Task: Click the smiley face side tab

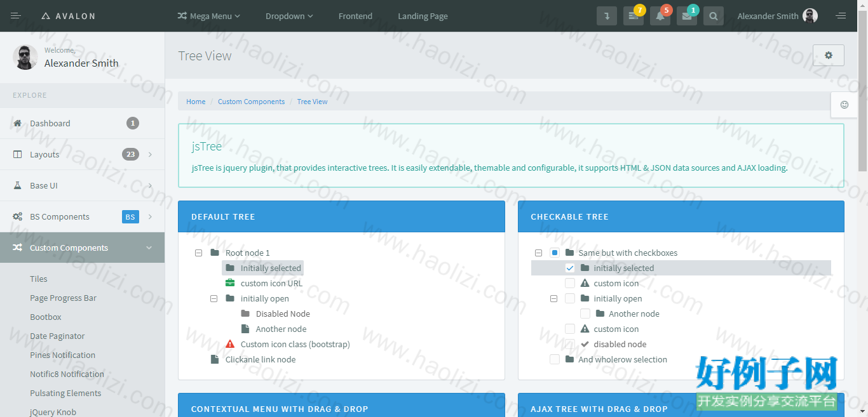Action: point(844,105)
